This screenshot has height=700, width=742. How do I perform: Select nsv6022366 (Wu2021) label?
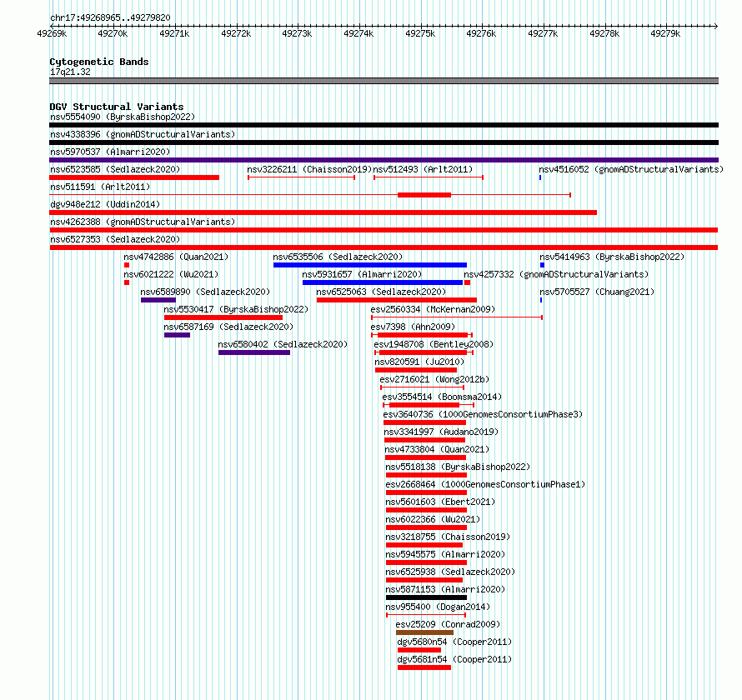(433, 519)
